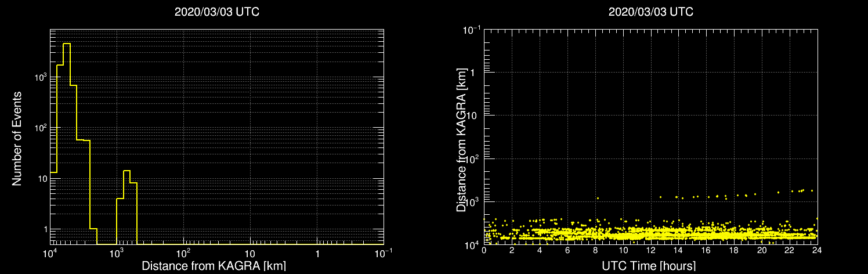Click the 10^3 tick on the histogram x-axis

pyautogui.click(x=117, y=254)
